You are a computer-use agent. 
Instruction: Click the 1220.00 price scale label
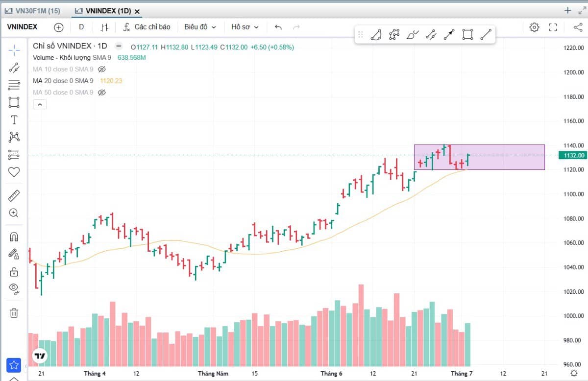[x=574, y=48]
